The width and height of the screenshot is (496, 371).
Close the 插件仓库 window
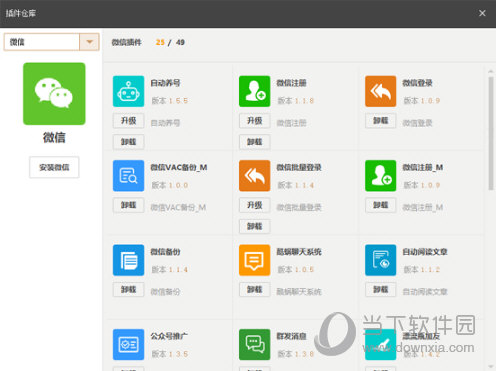click(482, 13)
